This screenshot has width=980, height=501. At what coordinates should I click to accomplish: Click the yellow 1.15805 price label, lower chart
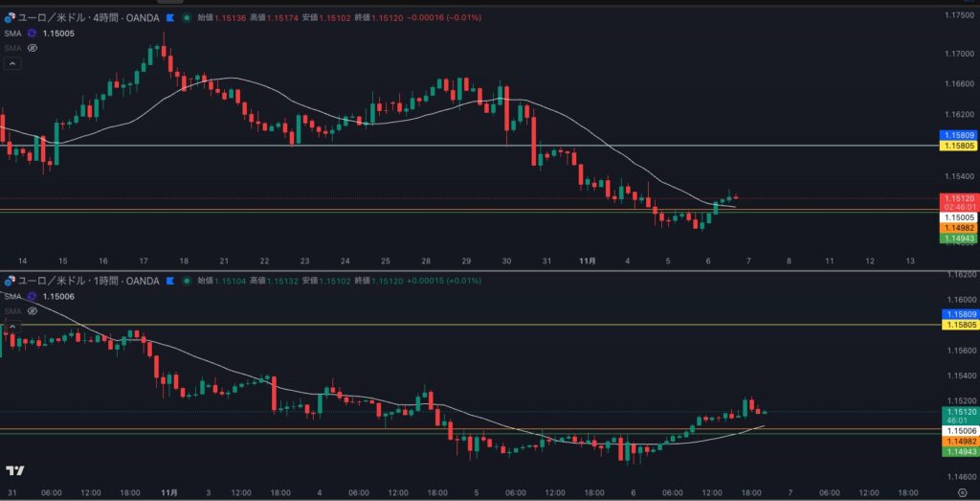957,326
